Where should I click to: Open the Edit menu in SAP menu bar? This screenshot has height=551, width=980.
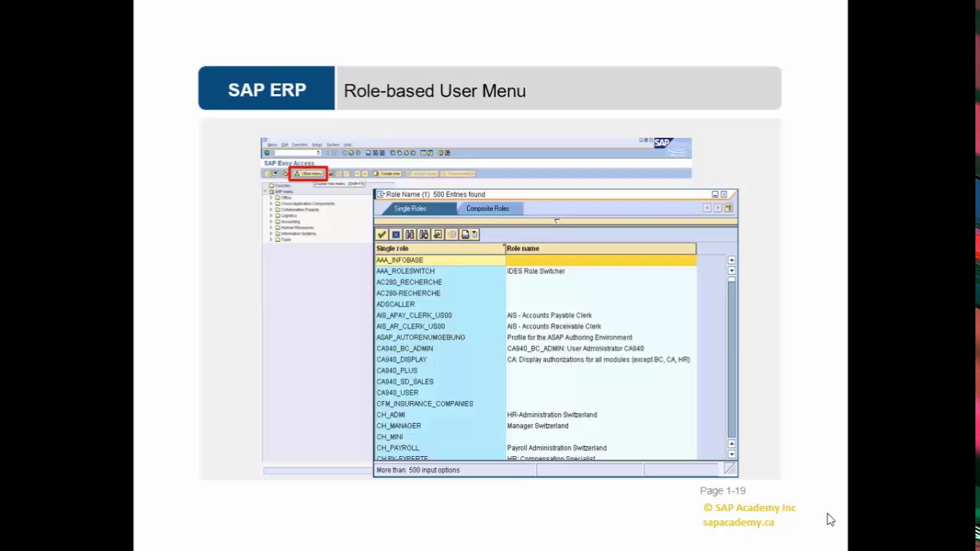point(284,145)
